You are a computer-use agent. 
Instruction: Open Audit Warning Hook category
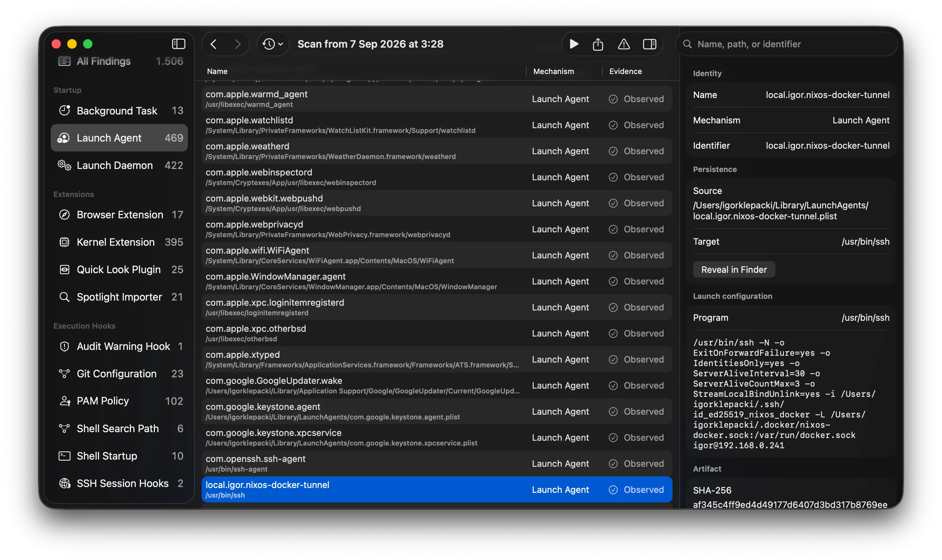[119, 346]
